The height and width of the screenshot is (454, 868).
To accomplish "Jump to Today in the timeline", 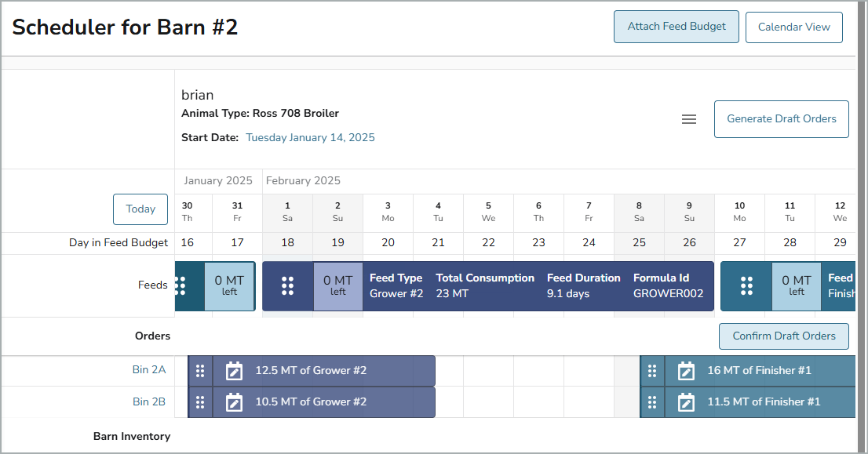I will point(140,209).
